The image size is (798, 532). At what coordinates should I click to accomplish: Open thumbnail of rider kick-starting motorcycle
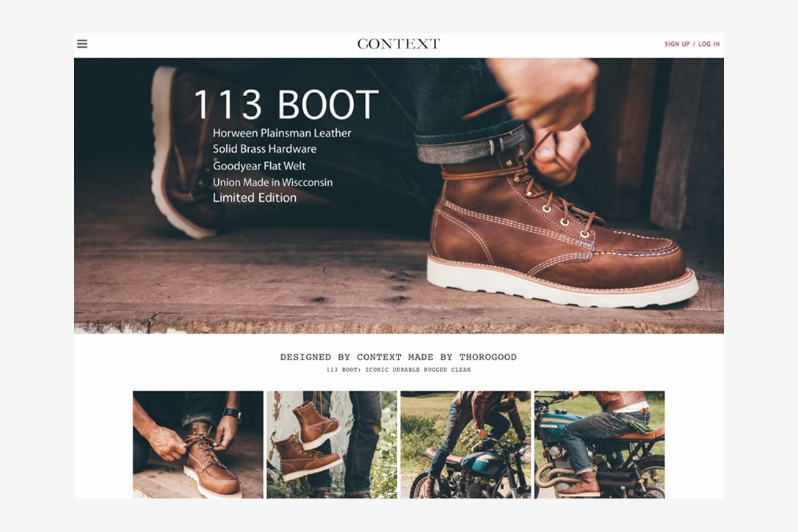(x=465, y=445)
